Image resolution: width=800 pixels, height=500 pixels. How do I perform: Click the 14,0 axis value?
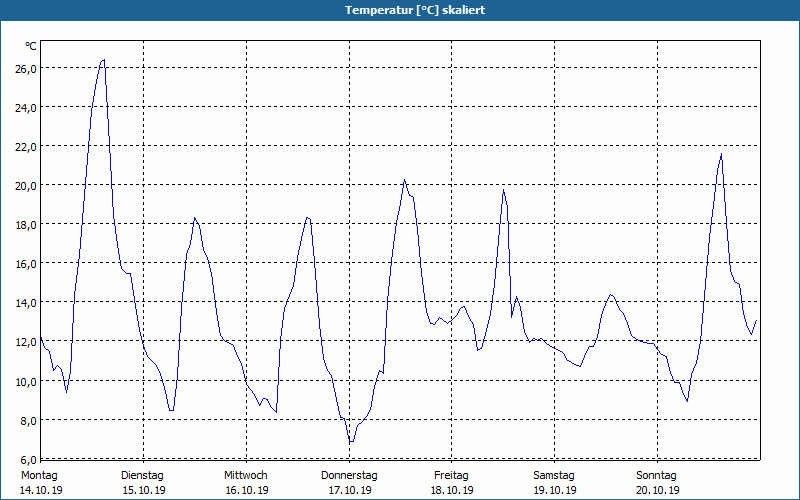point(26,303)
